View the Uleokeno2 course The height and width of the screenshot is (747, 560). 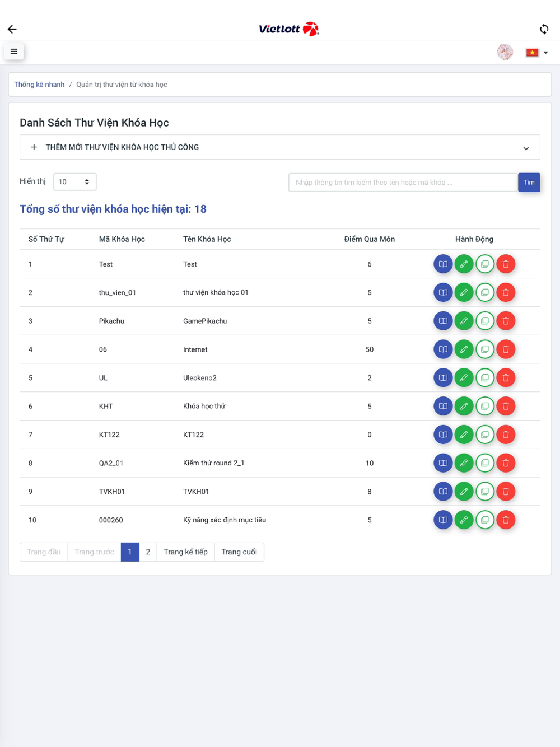click(x=443, y=378)
